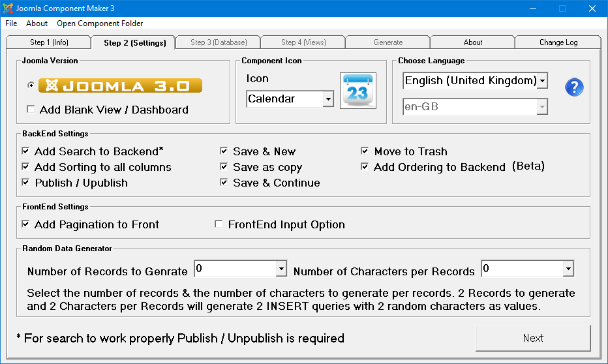The image size is (608, 364).
Task: Click the records generation description paragraph
Action: (x=301, y=299)
